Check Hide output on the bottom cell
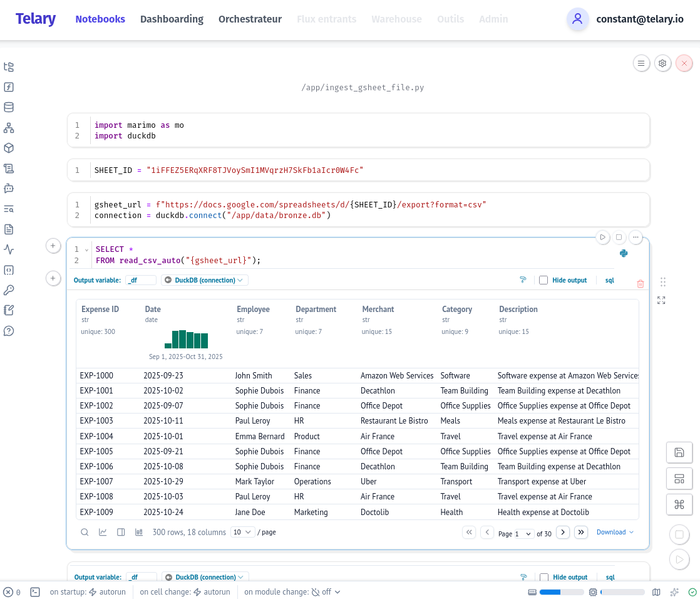Screen dimensions: 700x599 [x=543, y=577]
